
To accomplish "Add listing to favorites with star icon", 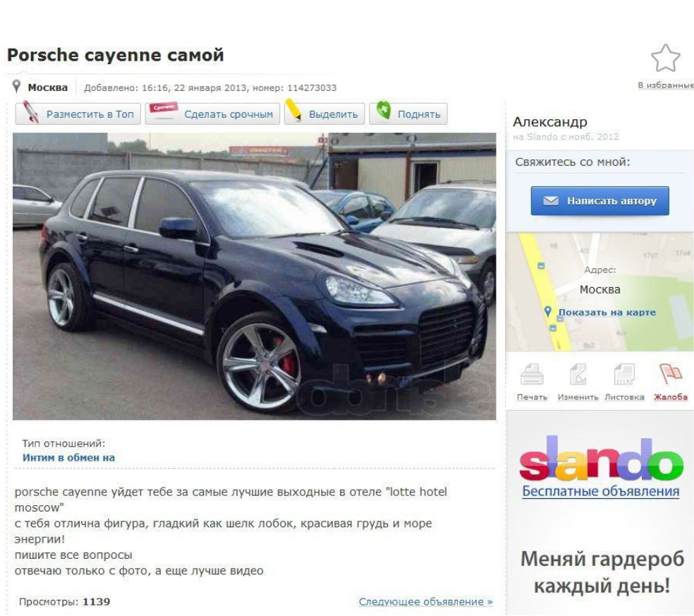I will [665, 58].
